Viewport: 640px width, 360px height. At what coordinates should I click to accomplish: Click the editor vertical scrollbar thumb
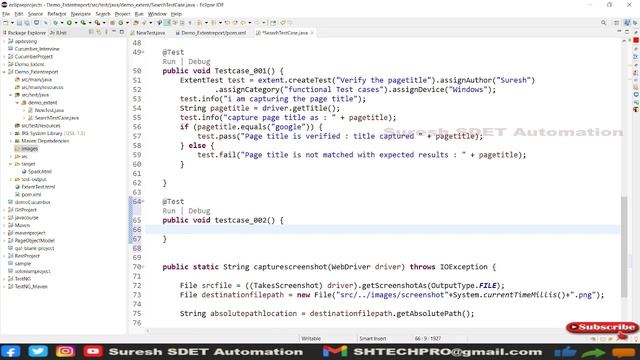(624, 247)
